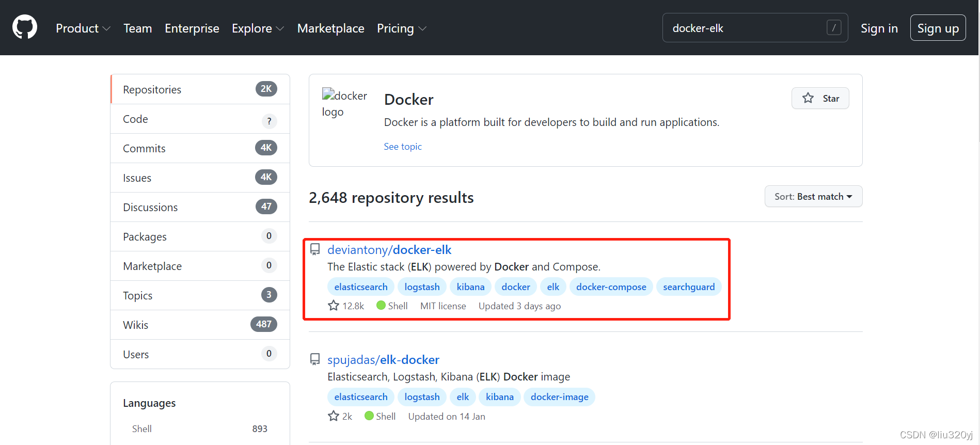Click the "Updated 3 days ago" text
The width and height of the screenshot is (980, 445).
tap(519, 306)
